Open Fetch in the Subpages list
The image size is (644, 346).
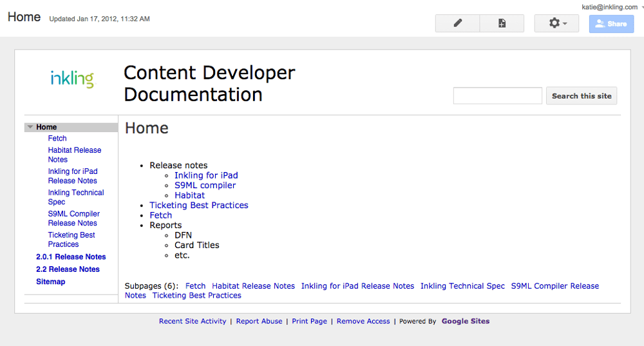pos(196,286)
